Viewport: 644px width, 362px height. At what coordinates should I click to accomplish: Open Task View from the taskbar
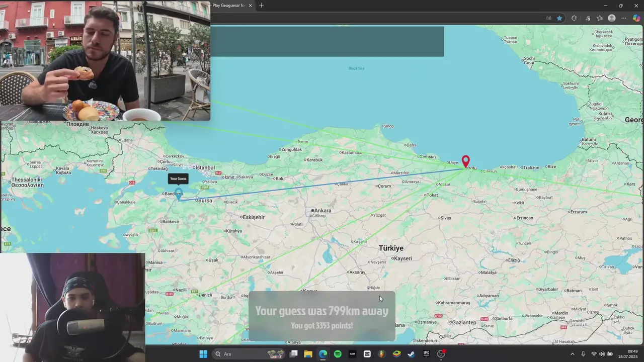click(294, 354)
